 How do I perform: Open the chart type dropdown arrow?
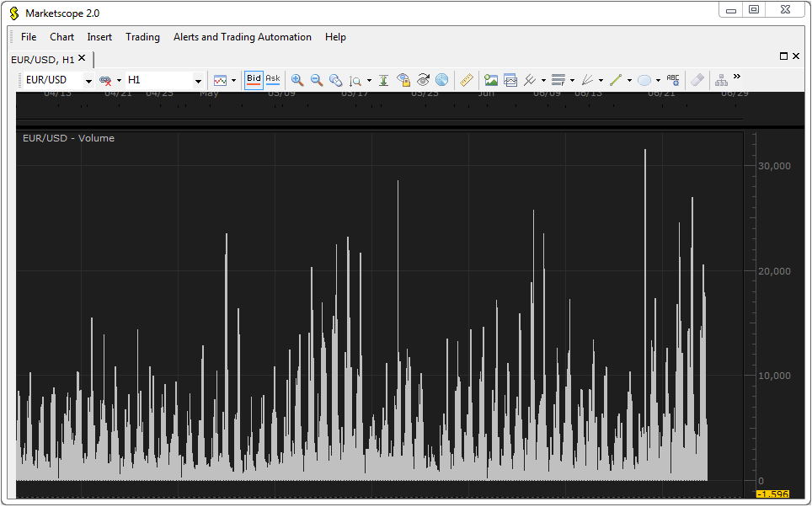(233, 80)
